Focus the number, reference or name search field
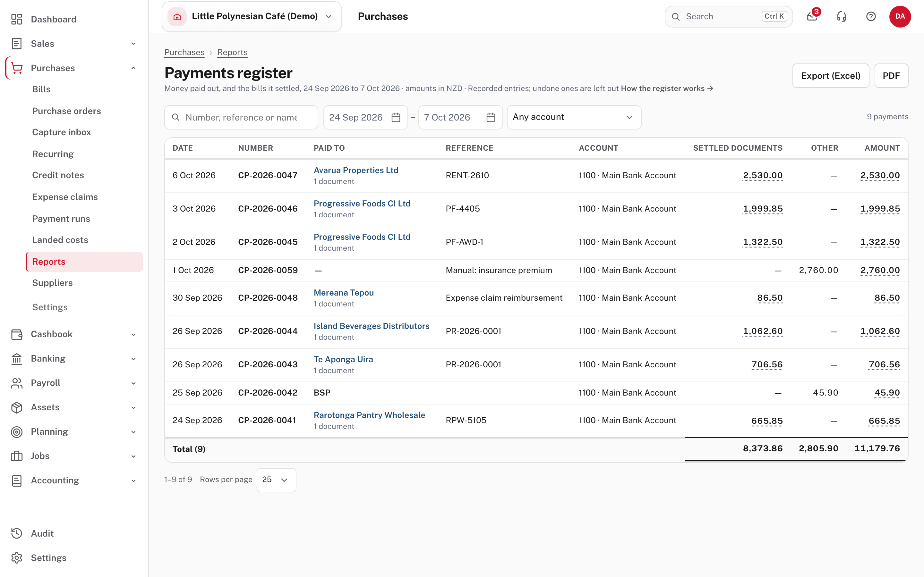This screenshot has height=577, width=924. 241,117
